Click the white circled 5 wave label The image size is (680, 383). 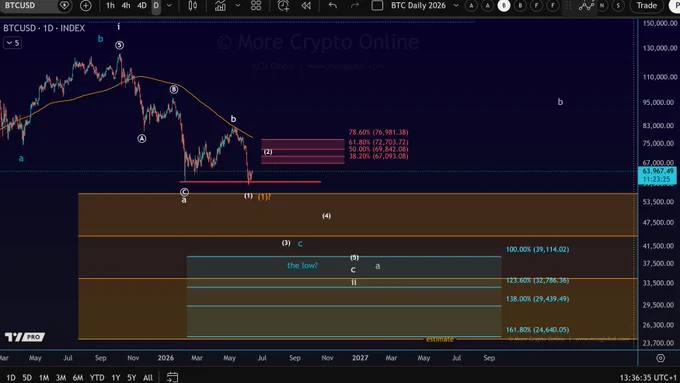click(120, 45)
